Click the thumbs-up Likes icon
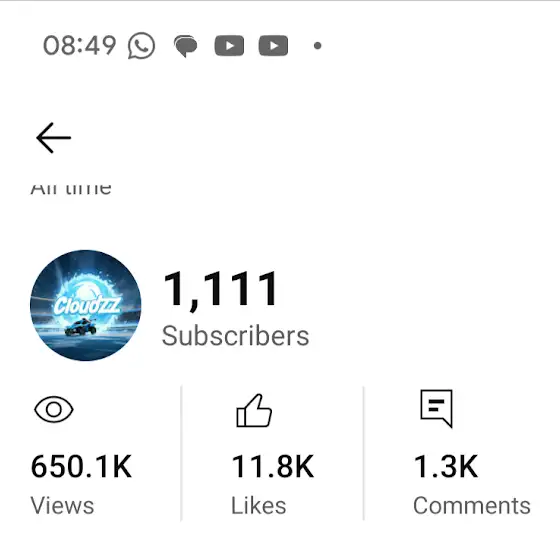This screenshot has height=560, width=560. (x=254, y=411)
